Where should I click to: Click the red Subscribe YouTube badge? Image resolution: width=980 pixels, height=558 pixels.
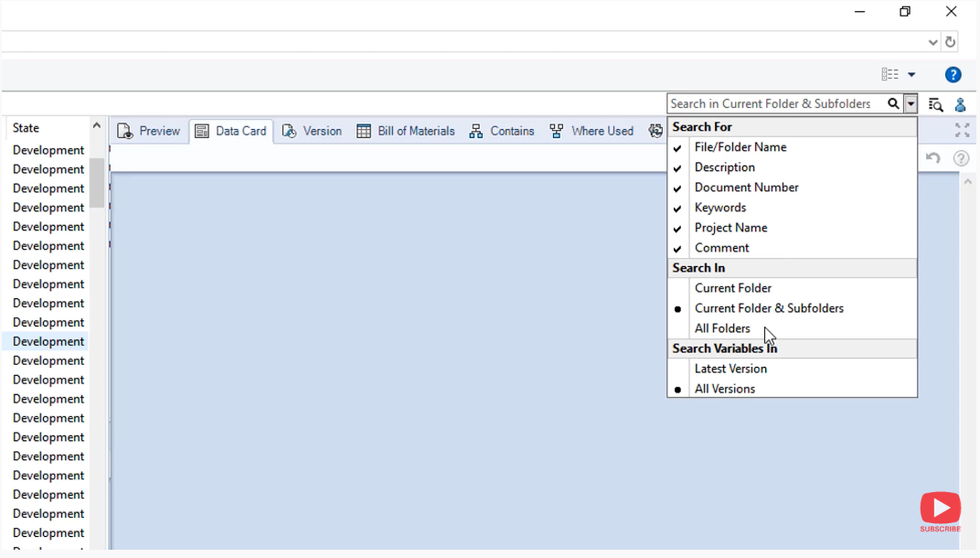coord(941,510)
